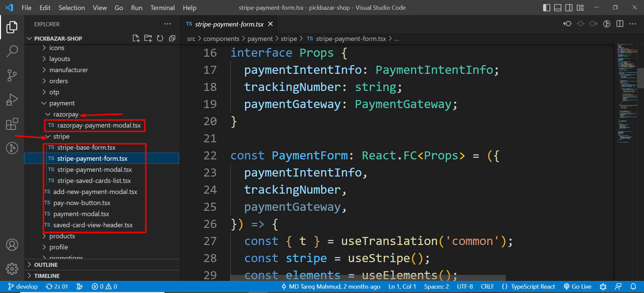644x293 pixels.
Task: Open the Extensions view
Action: [x=12, y=124]
